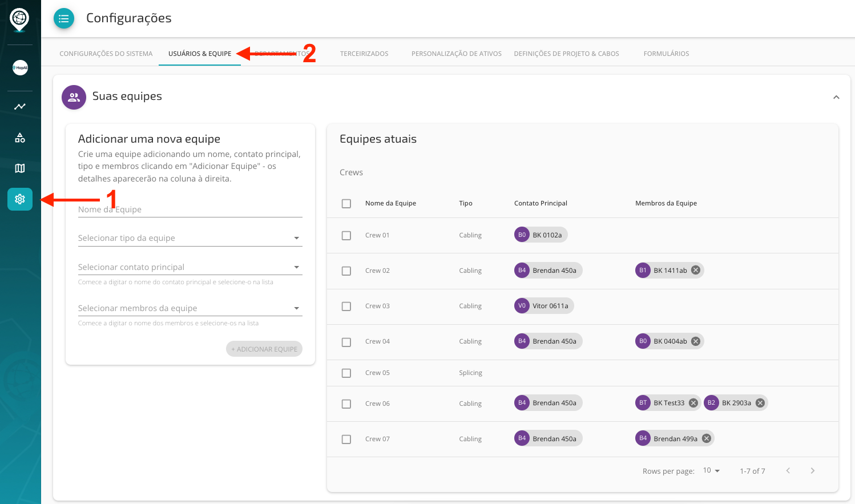Click the Nome da Equipe input field
Image resolution: width=855 pixels, height=504 pixels.
point(189,209)
